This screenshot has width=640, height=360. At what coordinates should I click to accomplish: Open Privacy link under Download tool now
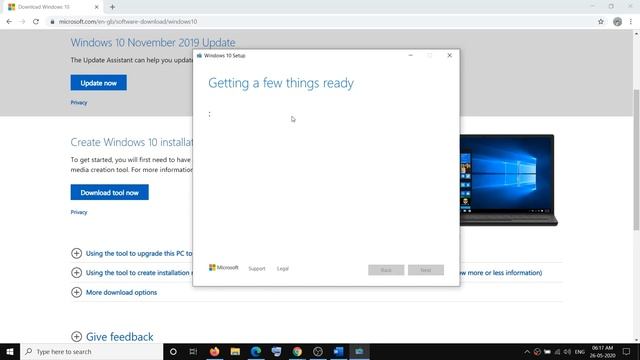[x=79, y=212]
